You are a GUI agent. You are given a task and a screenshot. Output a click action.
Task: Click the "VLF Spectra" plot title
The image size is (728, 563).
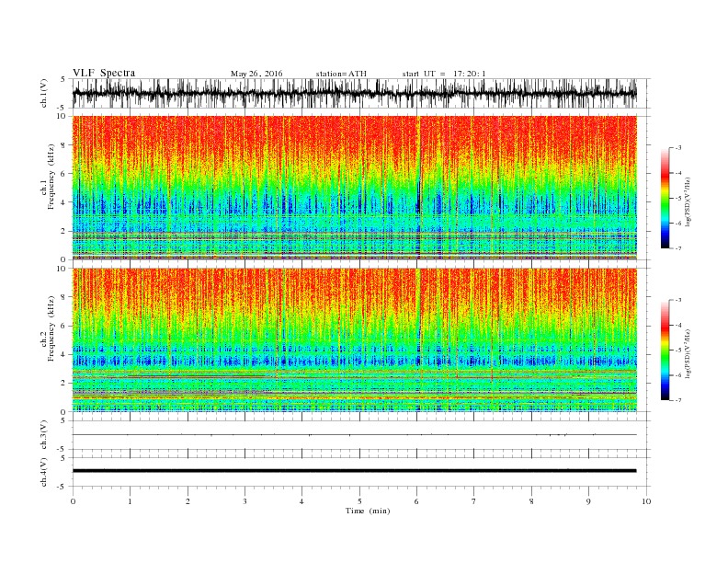coord(104,73)
